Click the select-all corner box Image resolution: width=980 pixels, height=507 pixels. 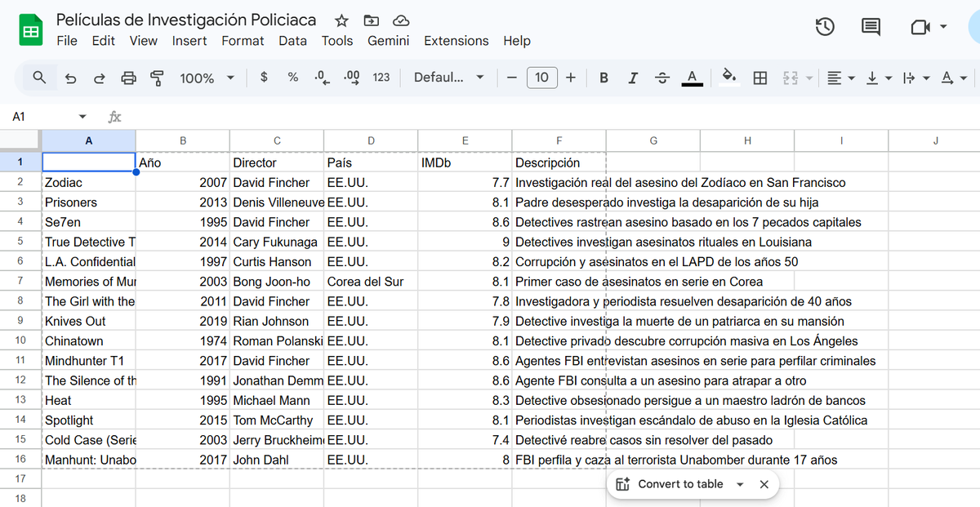pyautogui.click(x=20, y=140)
